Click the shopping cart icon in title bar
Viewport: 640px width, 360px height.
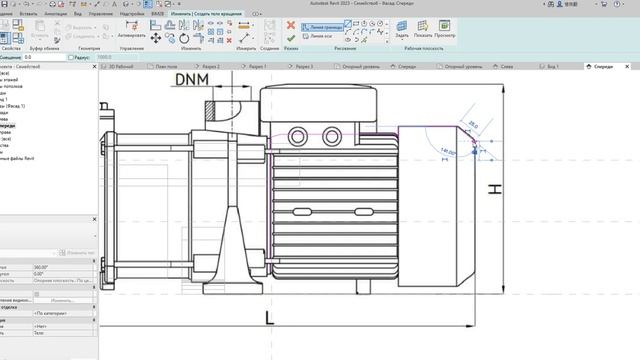(604, 4)
